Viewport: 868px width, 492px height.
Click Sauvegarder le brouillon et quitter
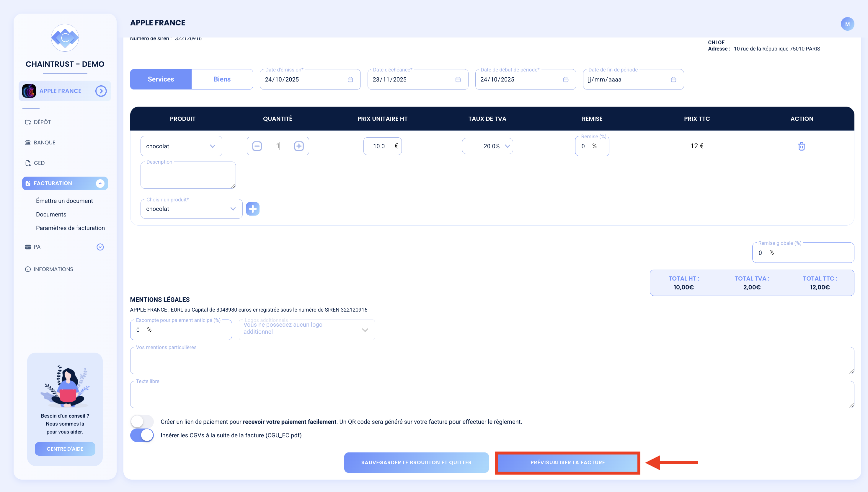pos(417,462)
